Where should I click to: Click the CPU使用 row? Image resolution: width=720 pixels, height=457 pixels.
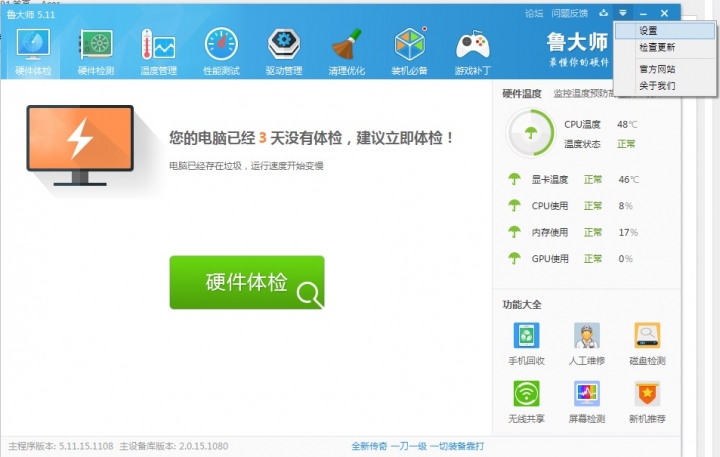point(570,206)
